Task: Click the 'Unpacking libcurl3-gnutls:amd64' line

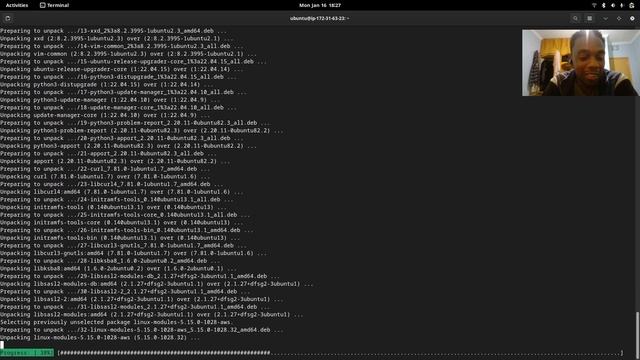Action: (x=133, y=253)
